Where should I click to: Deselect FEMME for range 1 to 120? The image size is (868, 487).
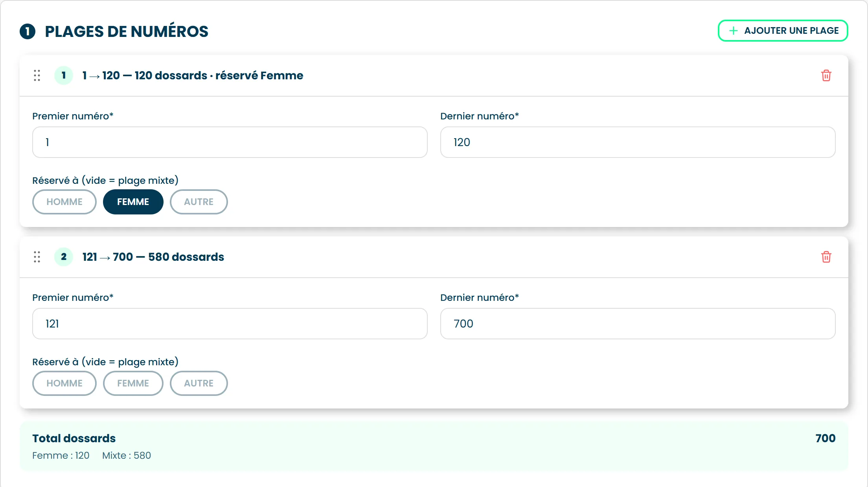133,202
